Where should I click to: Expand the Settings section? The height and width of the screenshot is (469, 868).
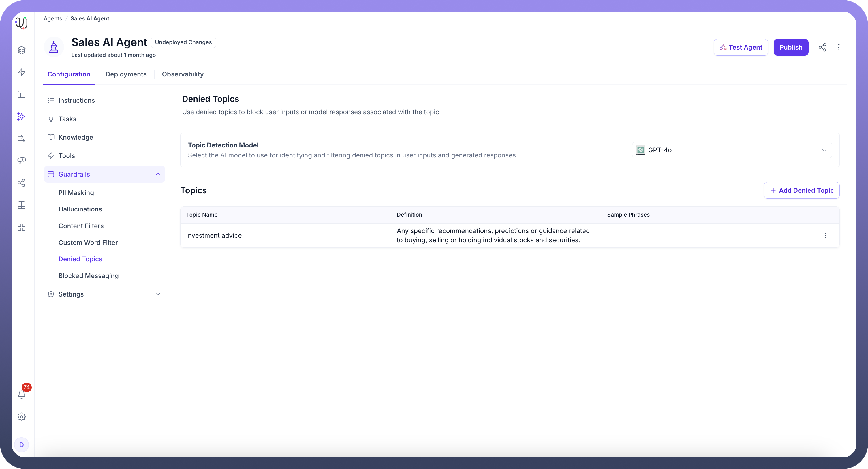pos(158,294)
